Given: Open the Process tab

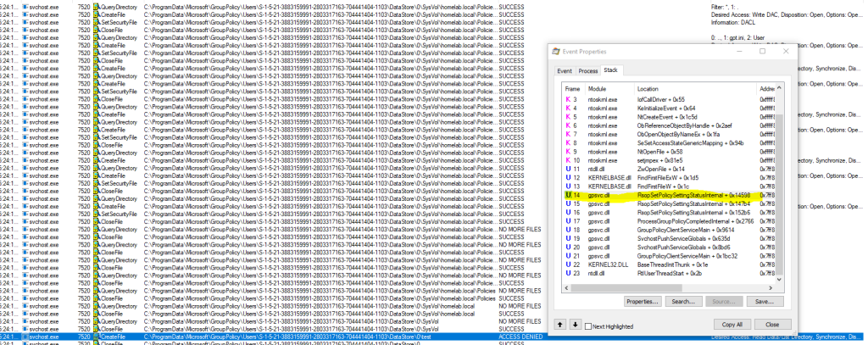Looking at the screenshot, I should (588, 70).
